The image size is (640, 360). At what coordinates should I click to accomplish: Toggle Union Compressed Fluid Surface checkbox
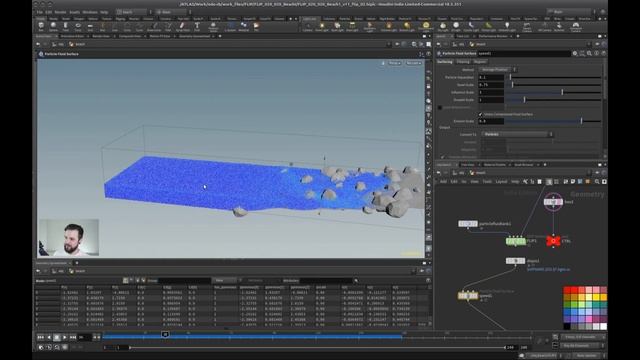(x=480, y=114)
